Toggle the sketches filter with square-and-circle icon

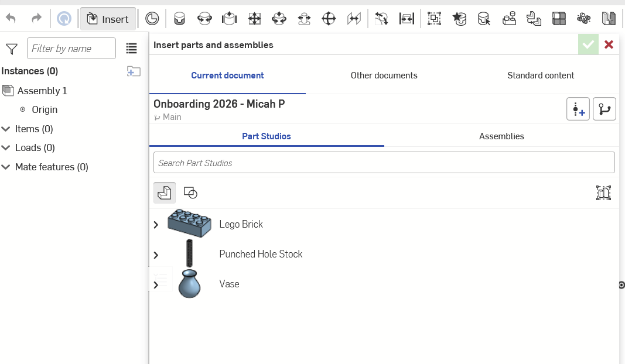tap(190, 193)
